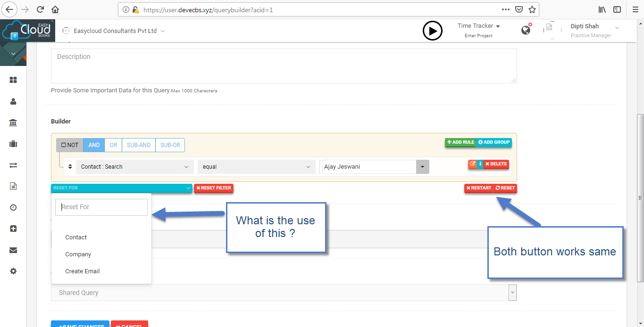Select the SUB-AND condition
Image resolution: width=644 pixels, height=327 pixels.
coord(139,145)
